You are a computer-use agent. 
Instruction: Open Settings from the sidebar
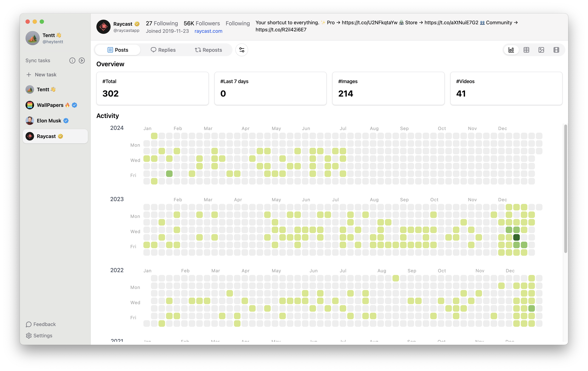(x=39, y=336)
